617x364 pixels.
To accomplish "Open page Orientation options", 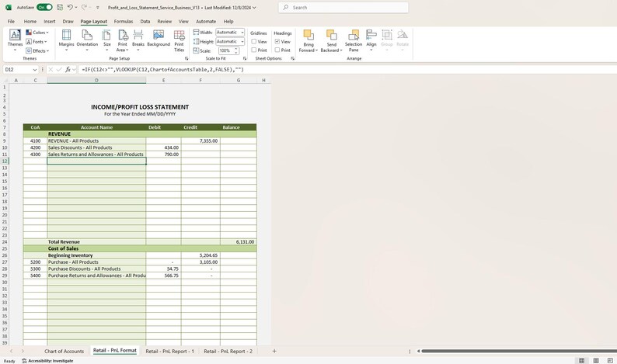I will (x=87, y=40).
